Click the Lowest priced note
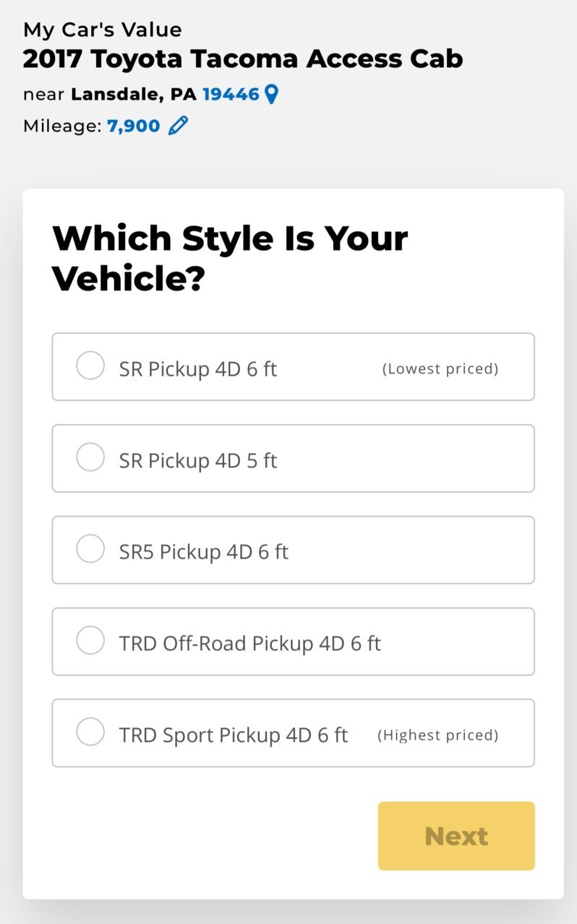 click(x=440, y=369)
